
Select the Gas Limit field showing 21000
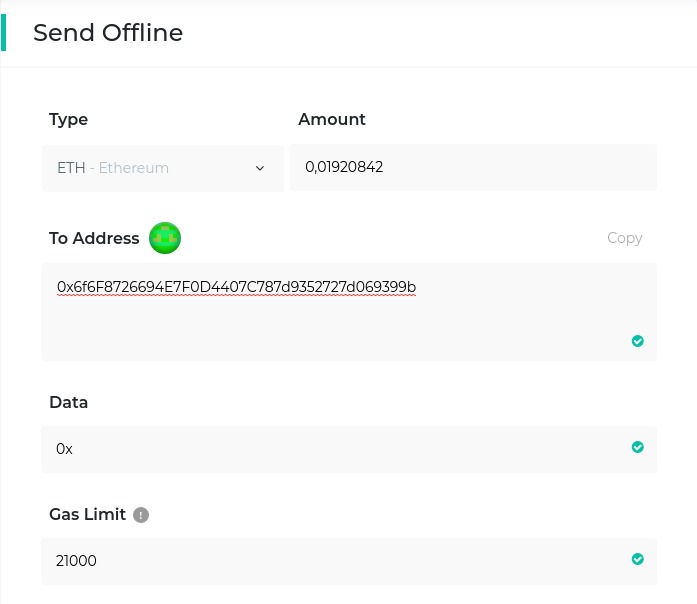click(330, 561)
